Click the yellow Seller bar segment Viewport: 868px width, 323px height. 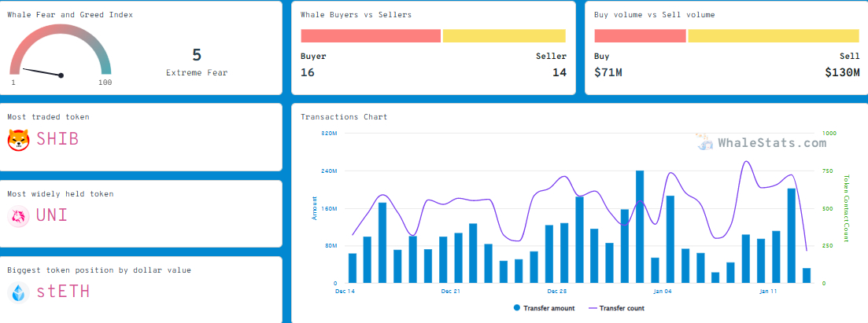(x=504, y=36)
